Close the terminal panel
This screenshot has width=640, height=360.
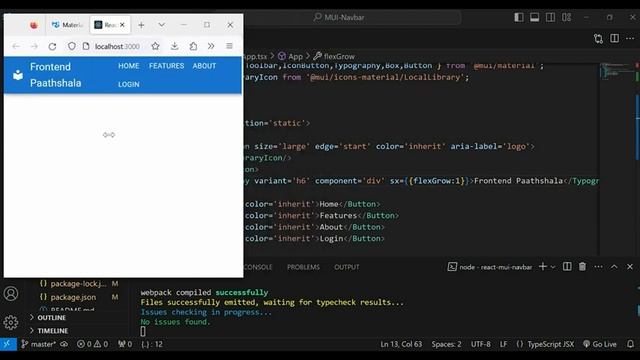point(630,267)
